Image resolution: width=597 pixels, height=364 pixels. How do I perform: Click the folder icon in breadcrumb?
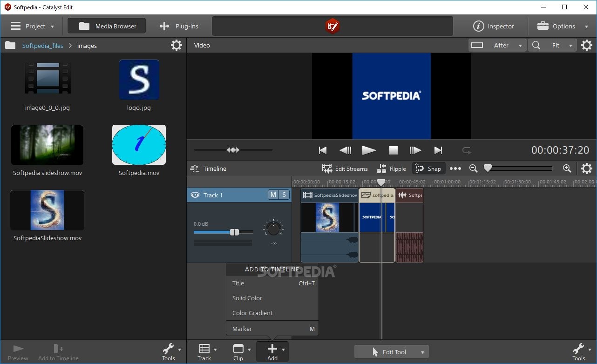10,45
